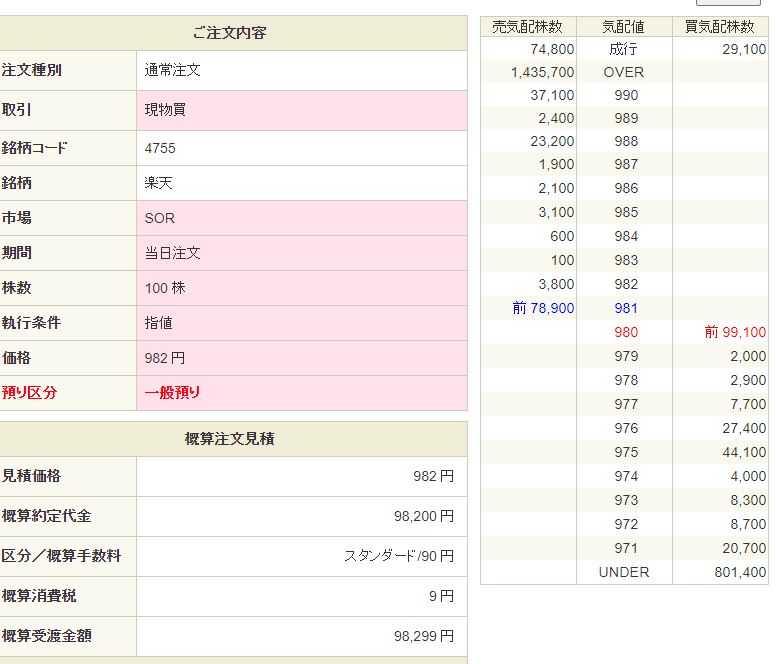The width and height of the screenshot is (776, 664).
Task: Click the red 一般預り value
Action: [172, 393]
